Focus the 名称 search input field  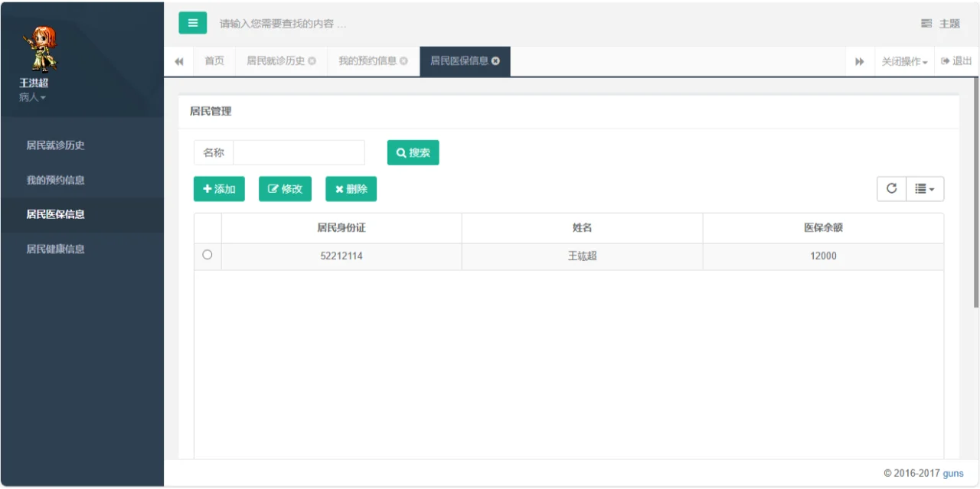299,152
